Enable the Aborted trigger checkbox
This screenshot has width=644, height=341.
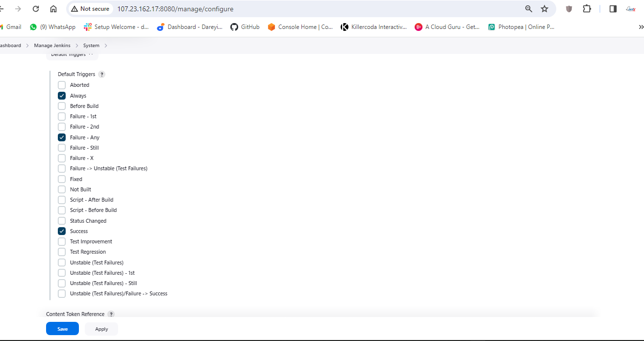(62, 85)
